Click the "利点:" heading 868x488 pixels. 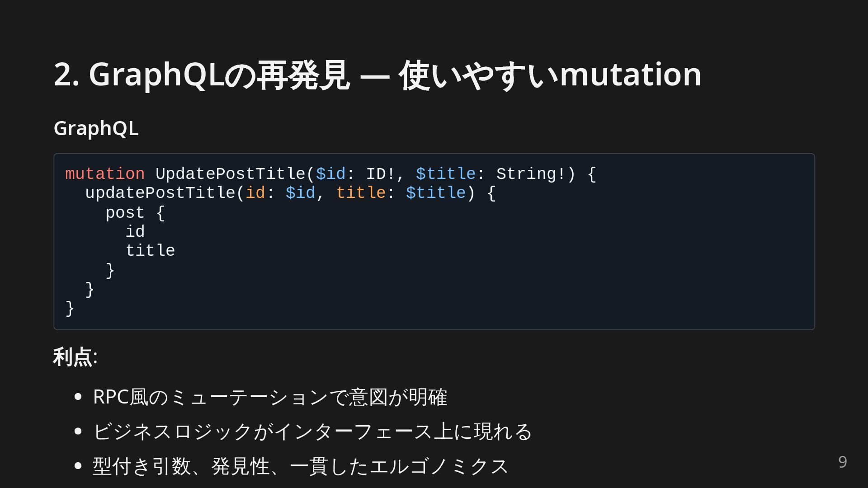pos(75,357)
